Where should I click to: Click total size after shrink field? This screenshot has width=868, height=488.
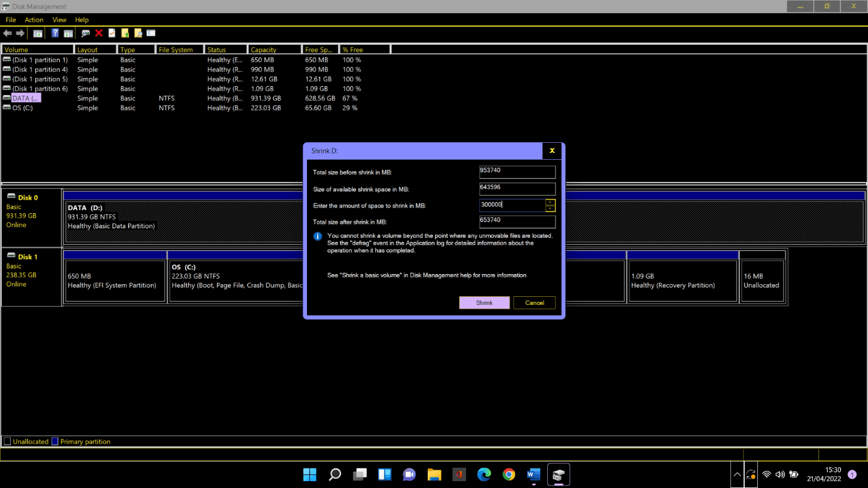(517, 221)
